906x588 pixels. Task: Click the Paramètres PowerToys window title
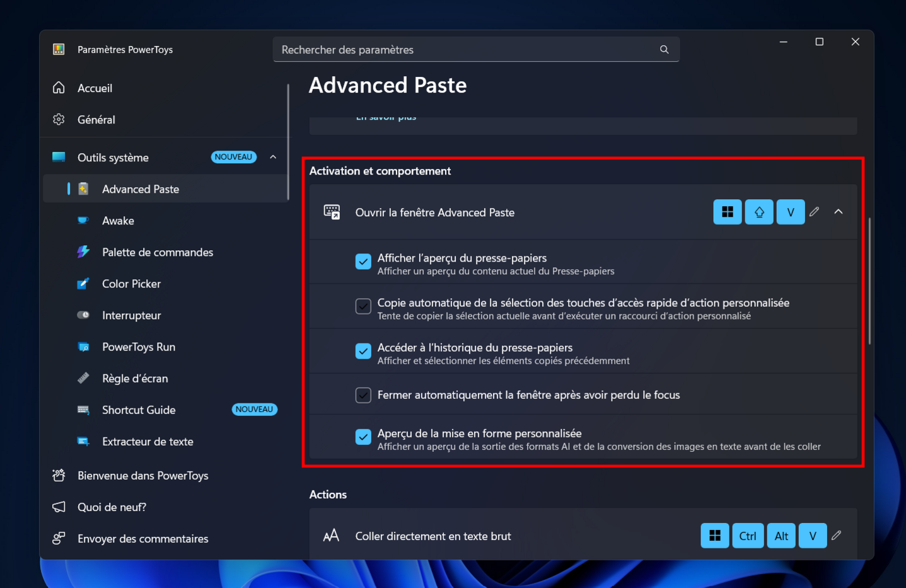pyautogui.click(x=125, y=50)
